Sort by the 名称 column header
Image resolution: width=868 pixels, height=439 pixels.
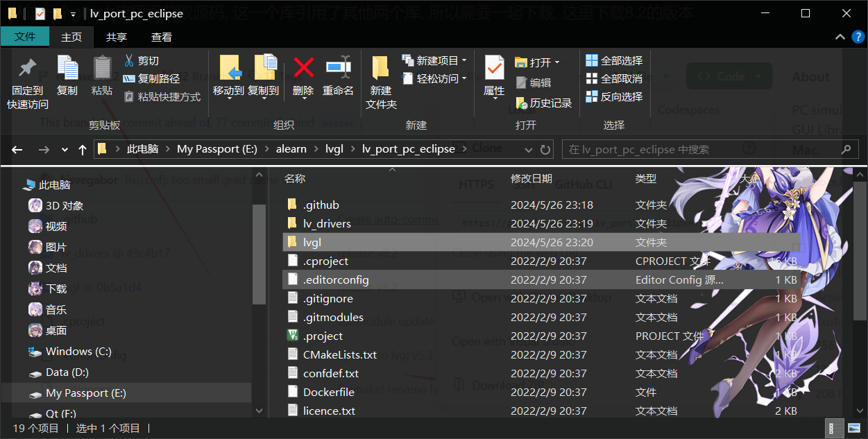pyautogui.click(x=295, y=179)
